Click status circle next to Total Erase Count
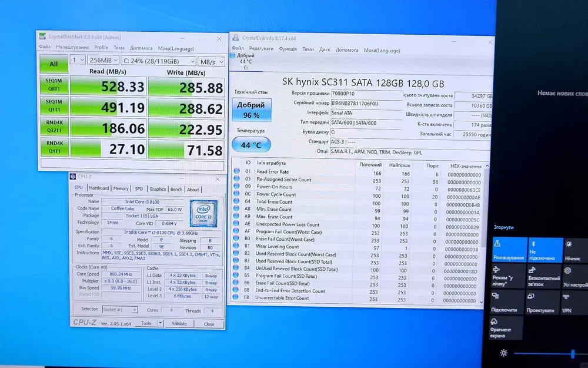Image resolution: width=588 pixels, height=368 pixels. pos(236,201)
